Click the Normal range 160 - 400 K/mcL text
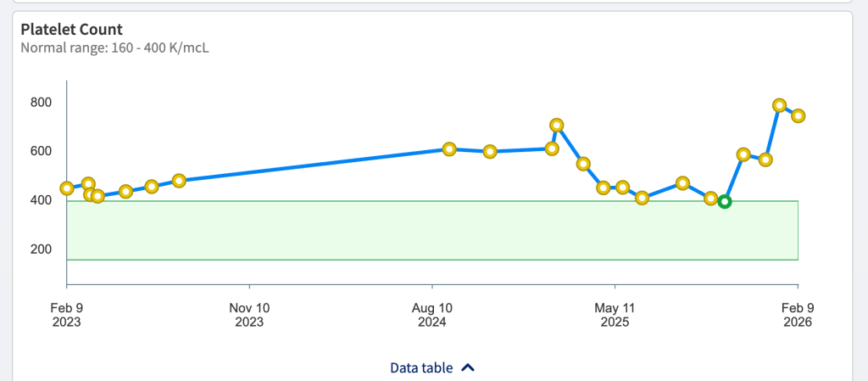Screen dimensions: 868x381 (114, 48)
